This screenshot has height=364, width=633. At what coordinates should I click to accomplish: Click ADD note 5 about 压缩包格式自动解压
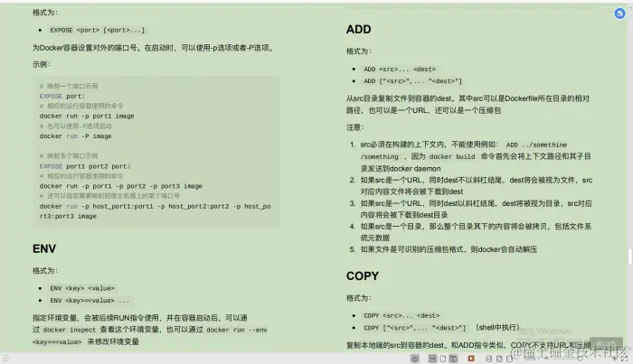point(449,249)
